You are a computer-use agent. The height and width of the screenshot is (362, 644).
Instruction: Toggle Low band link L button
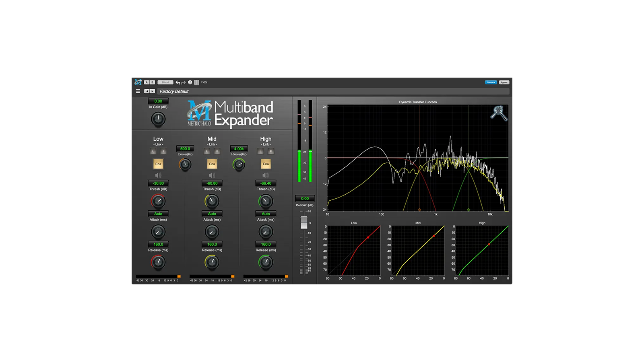[153, 151]
